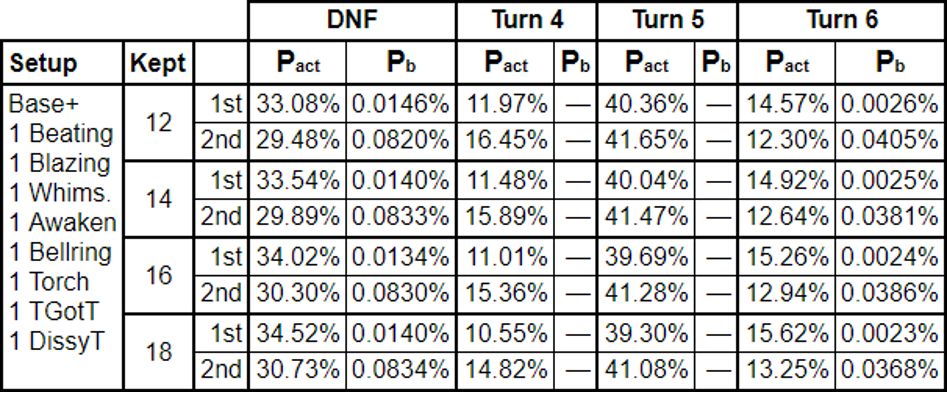The image size is (947, 393).
Task: Select the 34.52% DNF cell
Action: (297, 333)
